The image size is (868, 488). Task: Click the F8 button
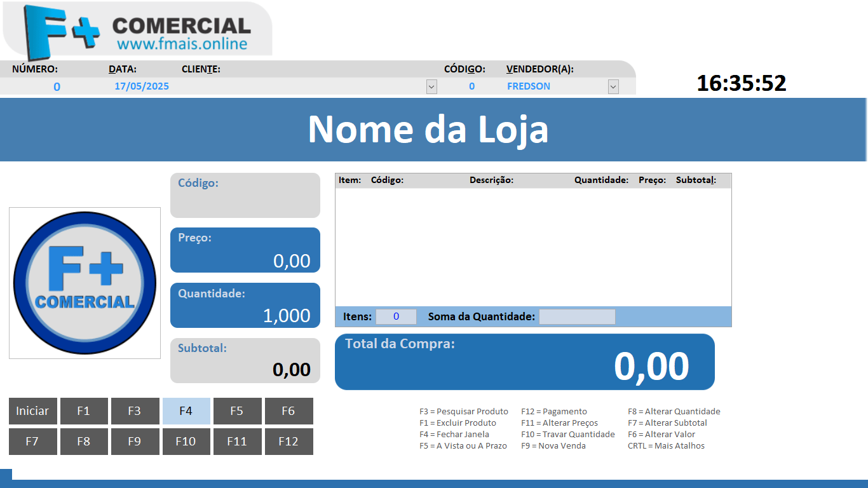point(84,442)
